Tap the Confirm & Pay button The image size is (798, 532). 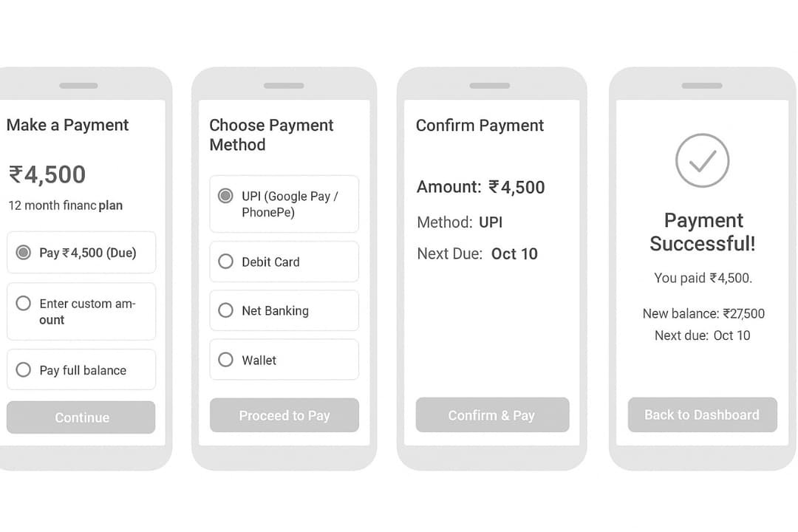[x=492, y=415]
